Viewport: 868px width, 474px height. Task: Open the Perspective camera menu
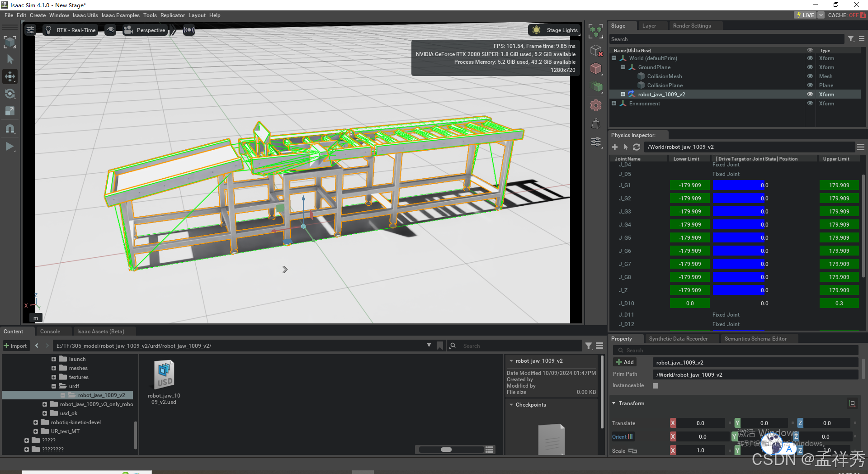point(145,30)
